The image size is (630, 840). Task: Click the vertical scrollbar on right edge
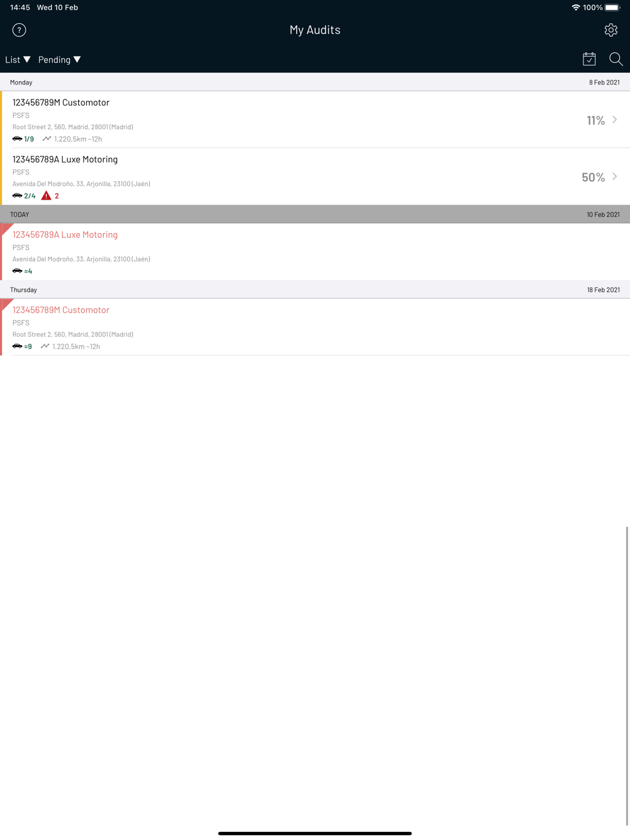tap(627, 676)
